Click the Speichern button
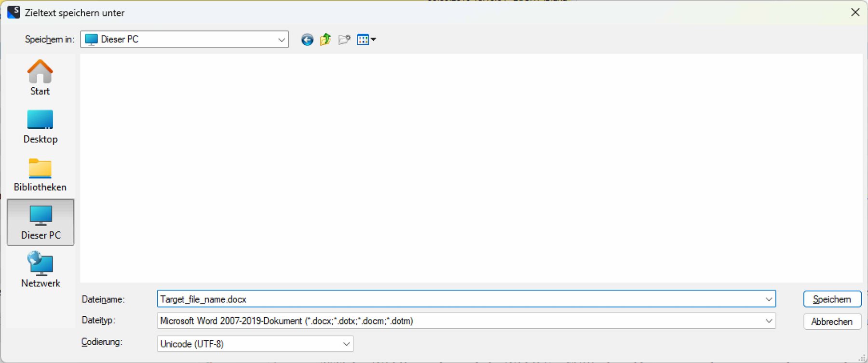Image resolution: width=868 pixels, height=363 pixels. 832,299
